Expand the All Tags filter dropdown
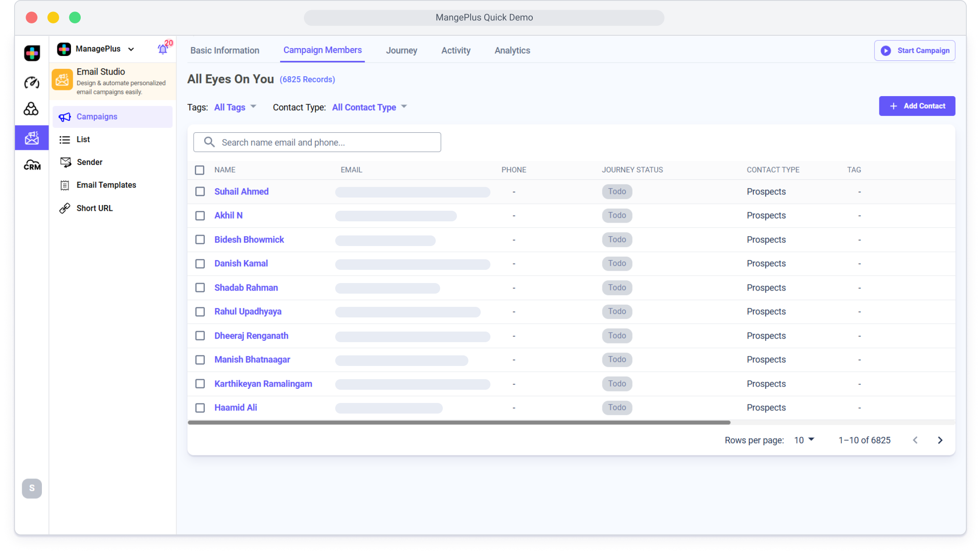 [235, 107]
